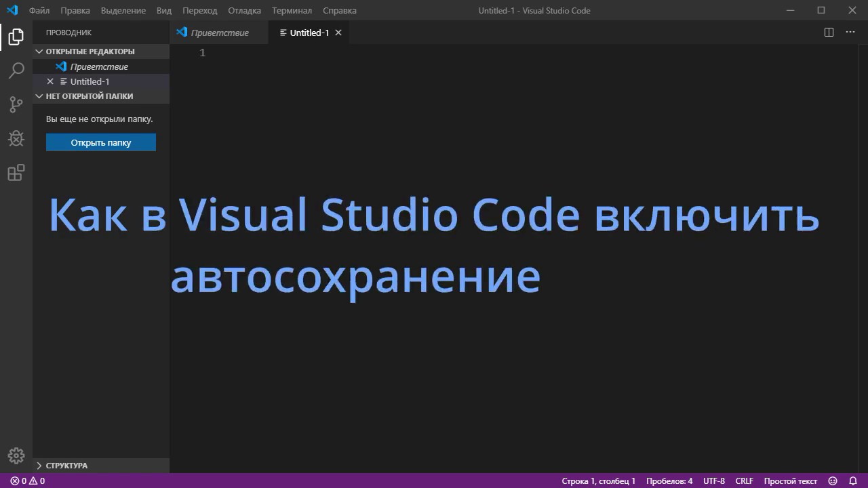This screenshot has height=488, width=868.
Task: Click Простой текст language mode
Action: [x=791, y=481]
